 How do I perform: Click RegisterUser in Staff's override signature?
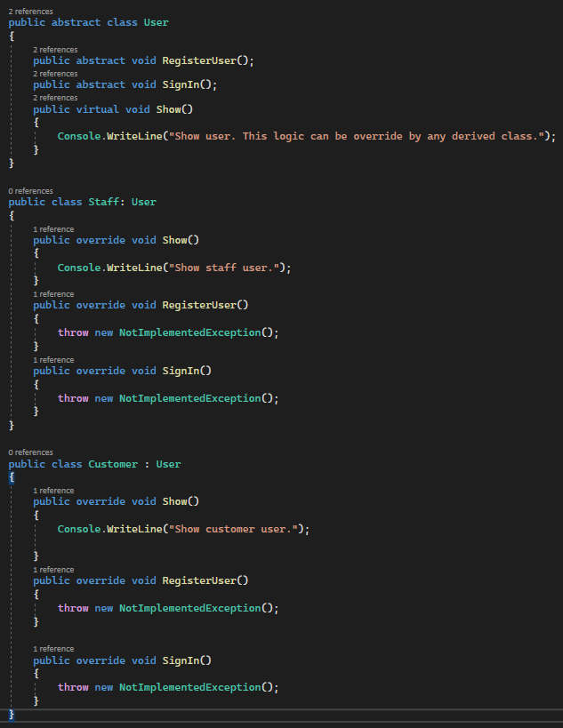coord(199,306)
